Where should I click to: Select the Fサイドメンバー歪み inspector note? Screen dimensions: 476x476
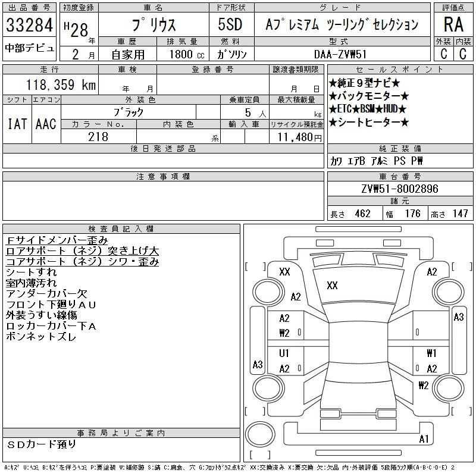(x=57, y=240)
